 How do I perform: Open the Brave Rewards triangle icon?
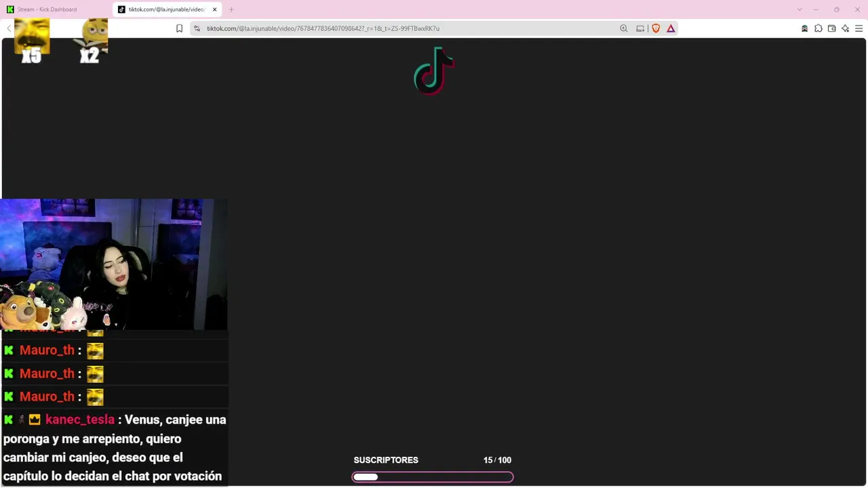coord(671,28)
